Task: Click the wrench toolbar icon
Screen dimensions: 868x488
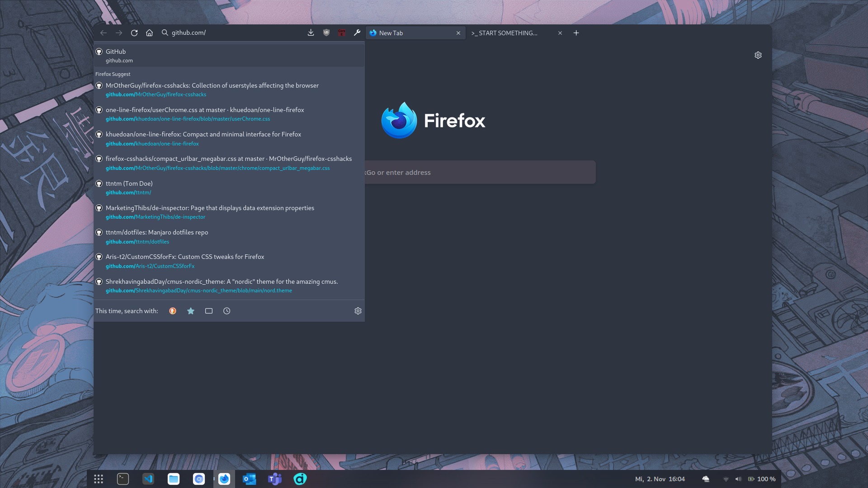Action: [x=357, y=33]
